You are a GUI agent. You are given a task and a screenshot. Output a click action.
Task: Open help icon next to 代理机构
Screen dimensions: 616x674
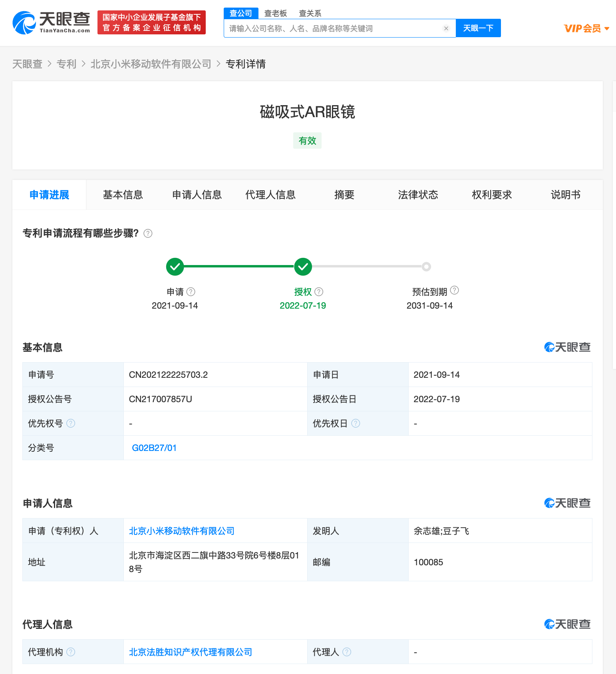point(71,652)
